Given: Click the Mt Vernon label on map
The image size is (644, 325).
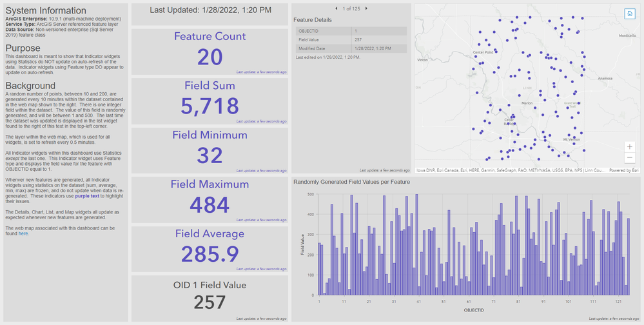Looking at the screenshot, I should 571,139.
